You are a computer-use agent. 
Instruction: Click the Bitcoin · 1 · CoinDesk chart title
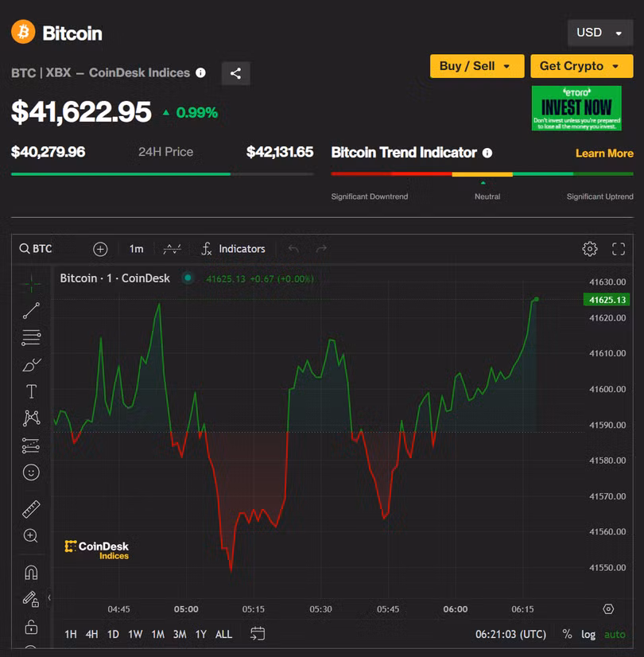(114, 278)
